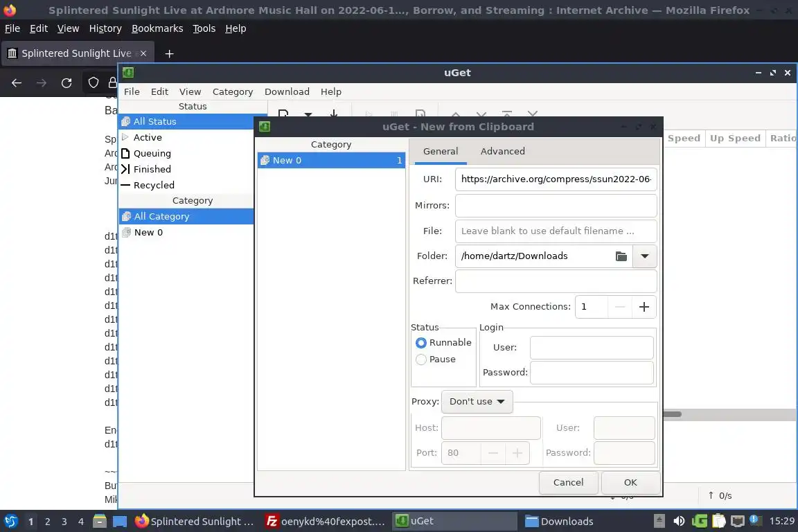Close the Splintered Sunlight Firefox tab
The image size is (798, 532).
(143, 53)
